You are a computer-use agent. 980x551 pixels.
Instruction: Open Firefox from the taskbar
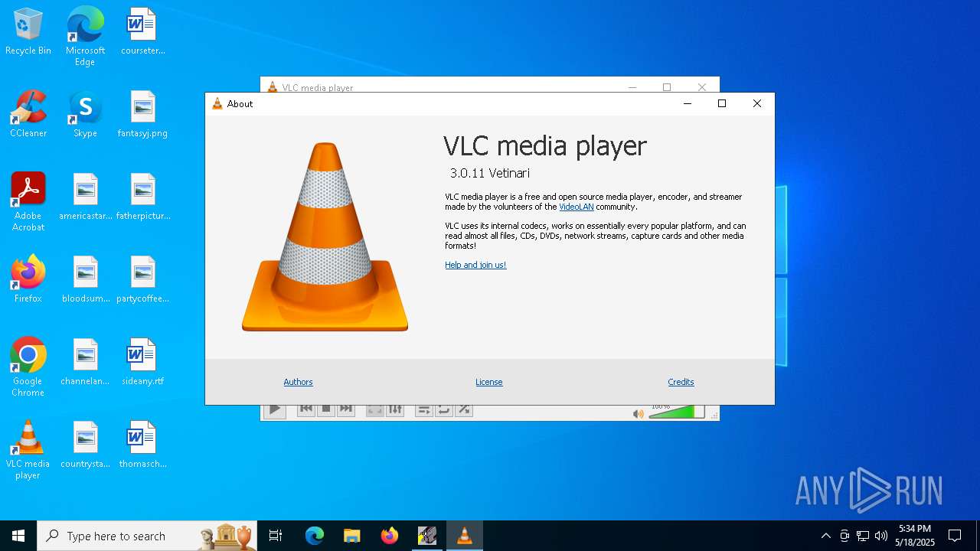pos(390,536)
